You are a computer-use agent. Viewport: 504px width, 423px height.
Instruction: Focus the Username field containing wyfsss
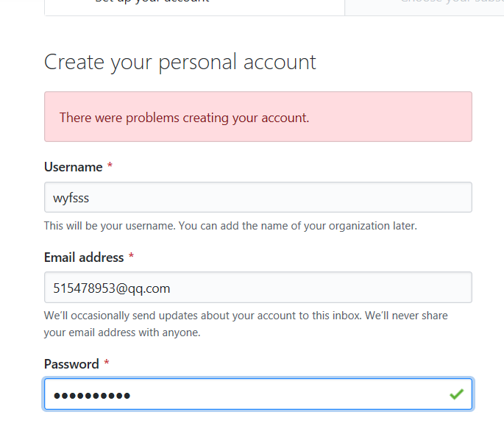coord(258,197)
